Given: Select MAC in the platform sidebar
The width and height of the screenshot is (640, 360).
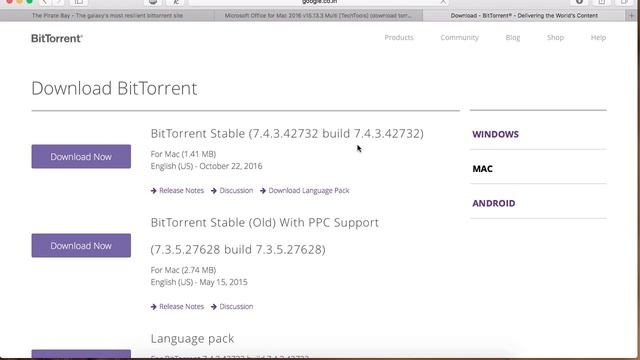Looking at the screenshot, I should [482, 169].
